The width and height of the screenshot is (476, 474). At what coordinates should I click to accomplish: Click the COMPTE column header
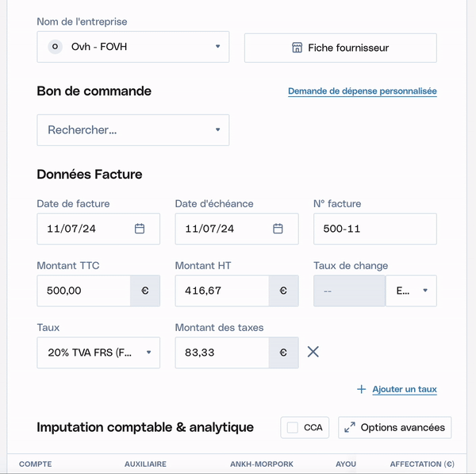36,464
